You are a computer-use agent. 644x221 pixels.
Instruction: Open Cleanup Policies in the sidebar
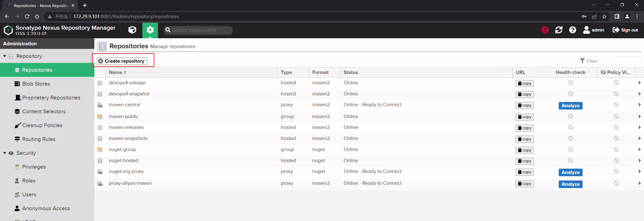point(42,125)
